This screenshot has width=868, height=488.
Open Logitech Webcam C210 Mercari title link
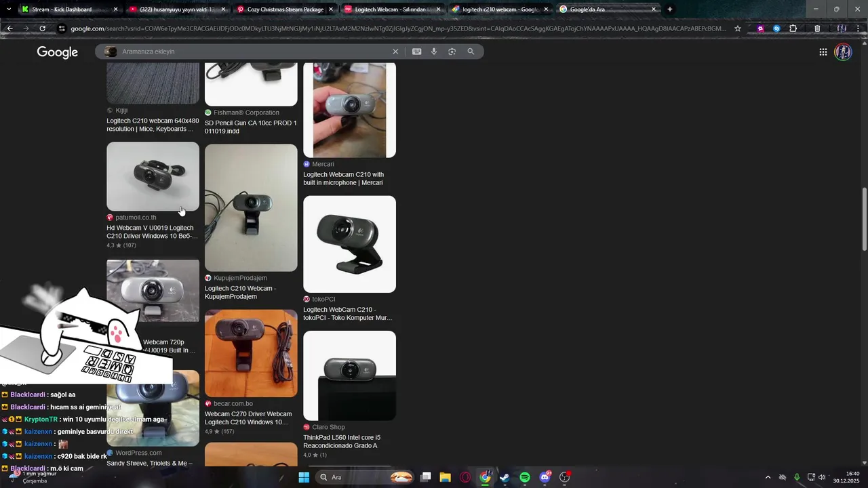(x=343, y=178)
